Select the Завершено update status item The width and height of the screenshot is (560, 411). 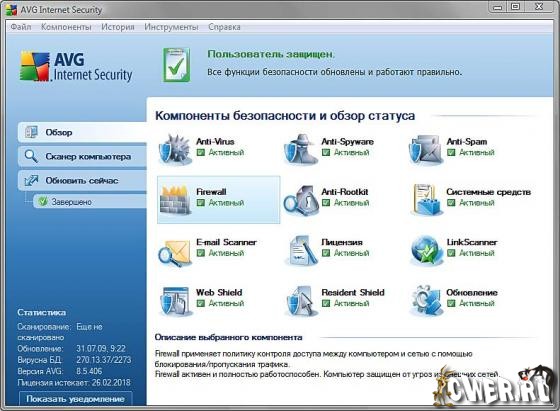[90, 202]
